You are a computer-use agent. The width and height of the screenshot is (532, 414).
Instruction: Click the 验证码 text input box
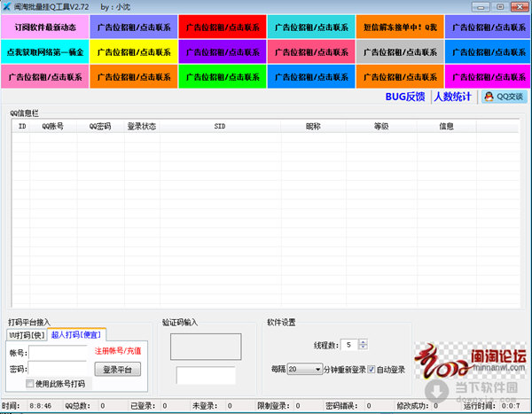(206, 375)
